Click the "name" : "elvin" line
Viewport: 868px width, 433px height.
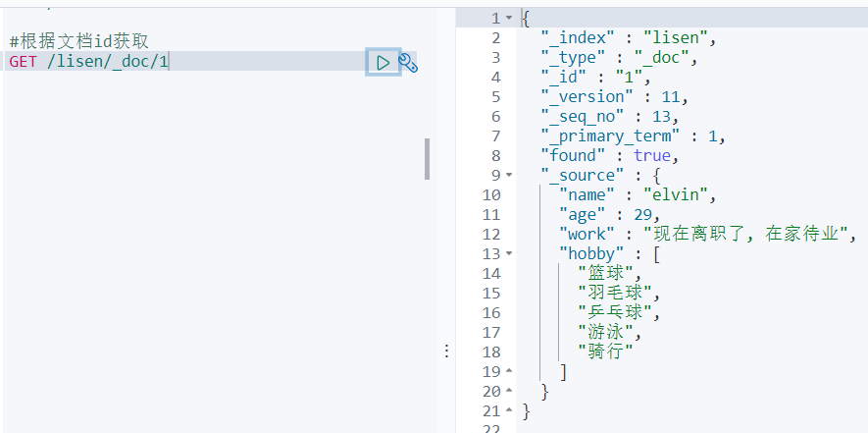pyautogui.click(x=638, y=195)
